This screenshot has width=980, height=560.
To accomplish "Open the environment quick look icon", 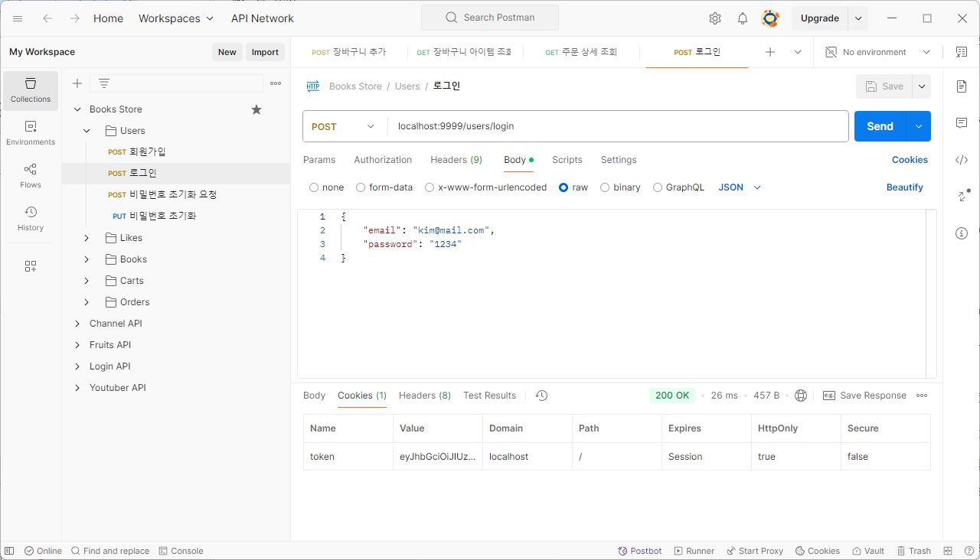I will coord(962,52).
